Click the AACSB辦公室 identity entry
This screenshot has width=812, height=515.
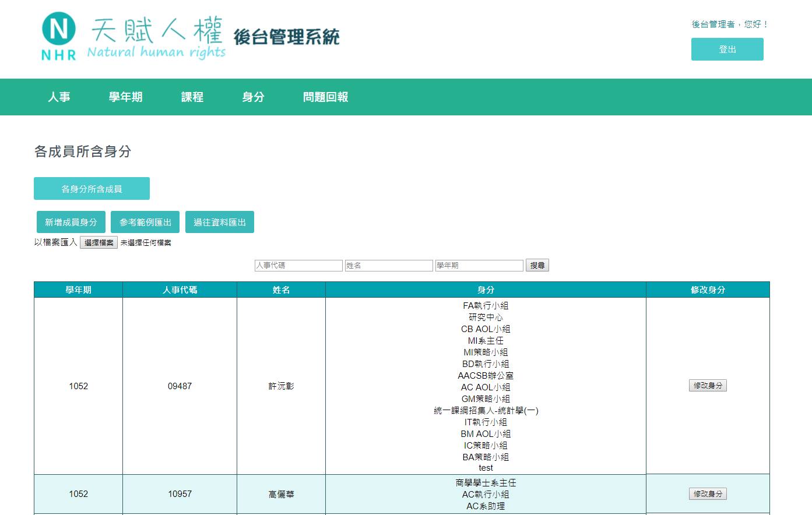tap(486, 376)
